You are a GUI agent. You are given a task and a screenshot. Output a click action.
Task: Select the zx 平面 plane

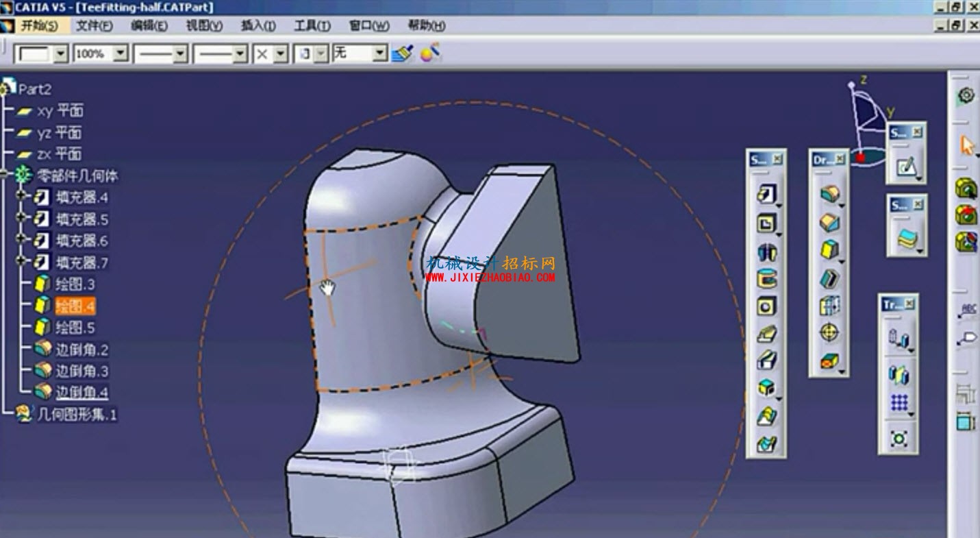pyautogui.click(x=60, y=154)
